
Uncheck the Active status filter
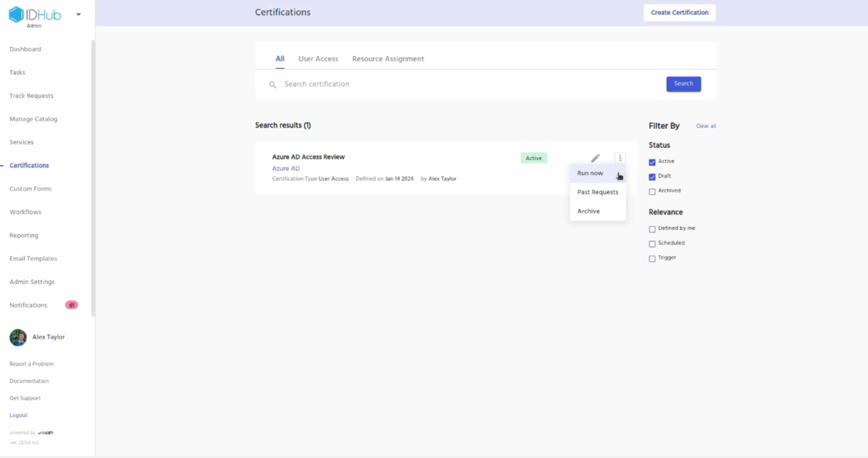pos(652,162)
